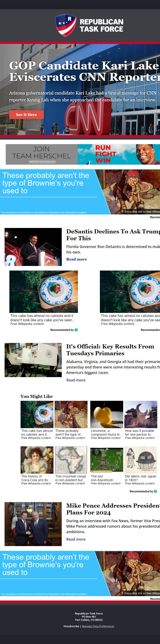This screenshot has width=160, height=644.
Task: Click the green Recommended by icon below cake ad
Action: [x=76, y=330]
